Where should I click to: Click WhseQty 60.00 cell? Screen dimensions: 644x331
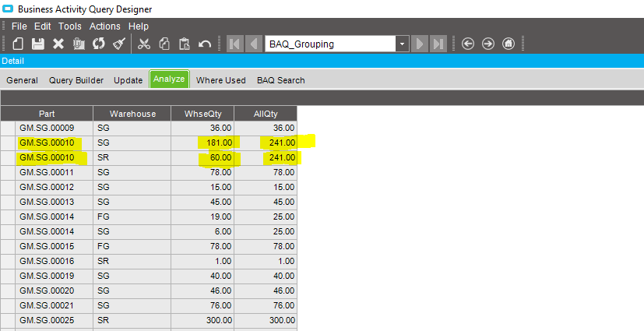click(203, 157)
